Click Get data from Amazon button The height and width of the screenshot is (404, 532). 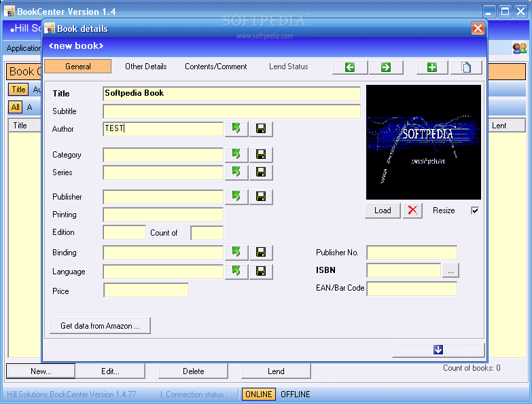100,326
